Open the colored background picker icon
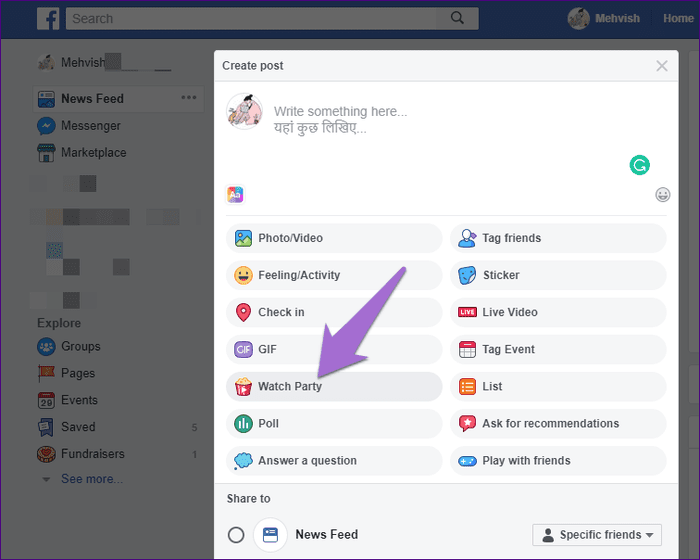 point(235,195)
